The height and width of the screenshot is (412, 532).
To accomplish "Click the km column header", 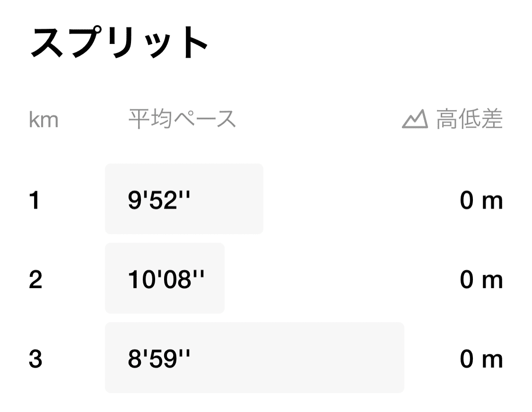I will (x=44, y=120).
